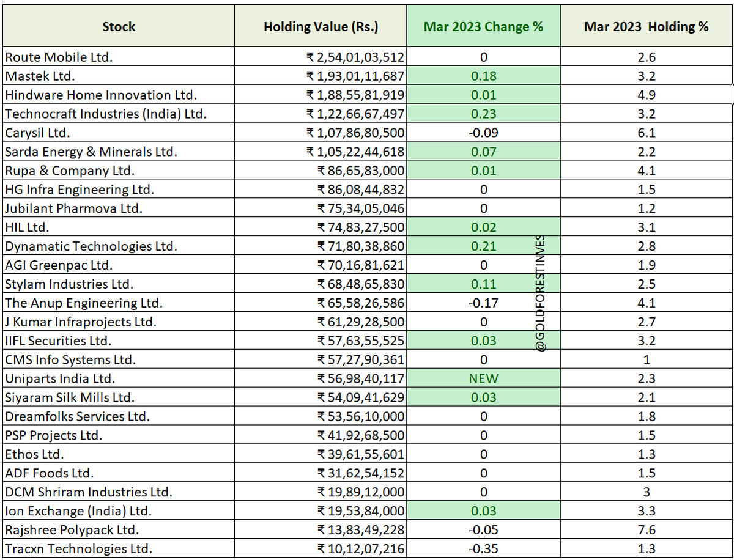Select the Mastek Ltd. cell

(x=119, y=76)
